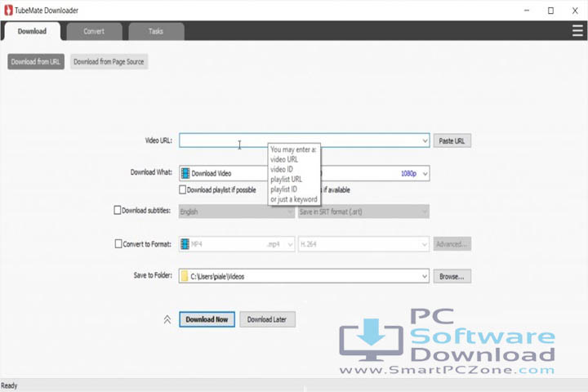Screen dimensions: 588x392
Task: Click the Ready status bar text
Action: (x=9, y=385)
